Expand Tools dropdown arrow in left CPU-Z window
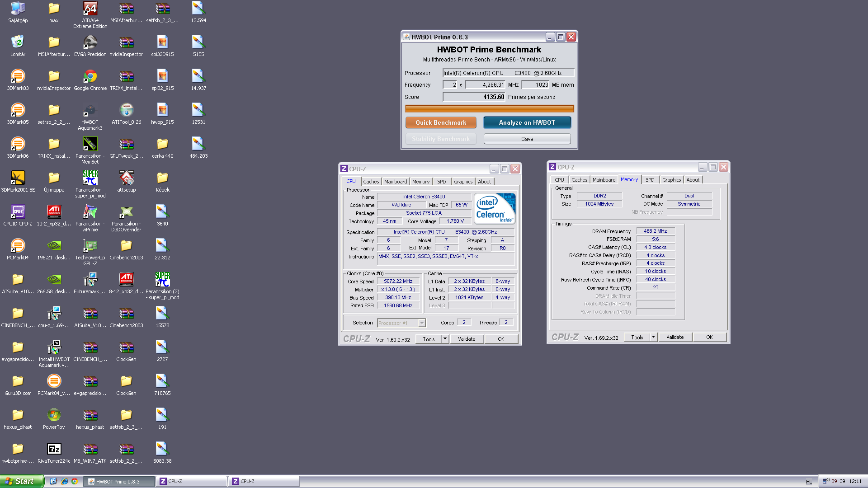868x488 pixels. click(x=445, y=338)
